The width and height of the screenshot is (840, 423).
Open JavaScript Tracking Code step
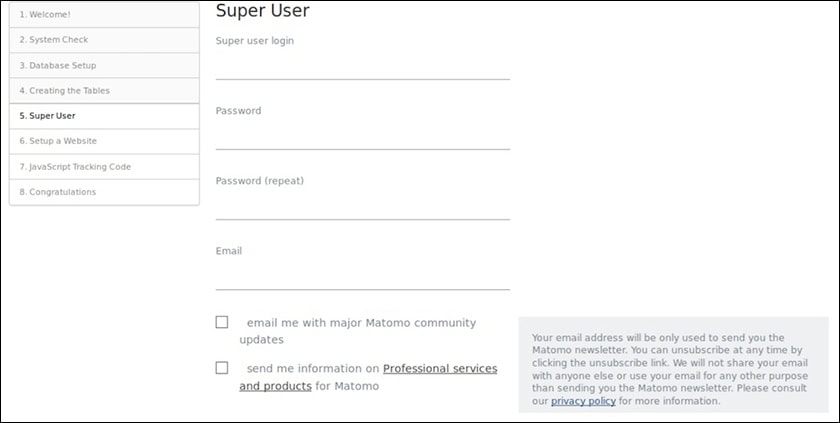104,167
